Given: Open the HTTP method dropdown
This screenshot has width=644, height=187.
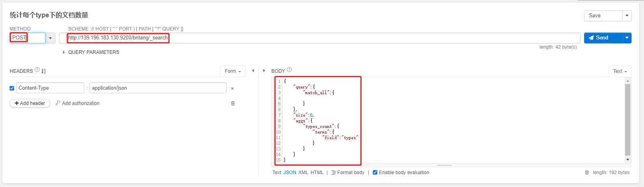Looking at the screenshot, I should 50,38.
